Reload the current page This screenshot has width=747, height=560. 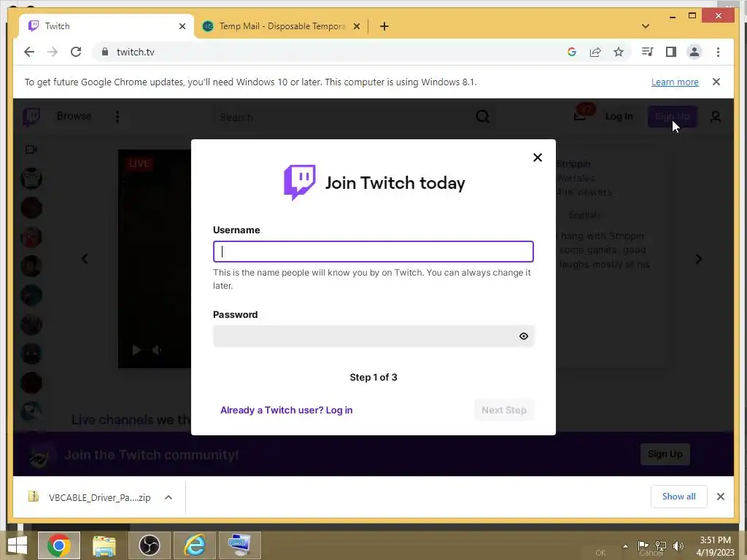[x=76, y=52]
